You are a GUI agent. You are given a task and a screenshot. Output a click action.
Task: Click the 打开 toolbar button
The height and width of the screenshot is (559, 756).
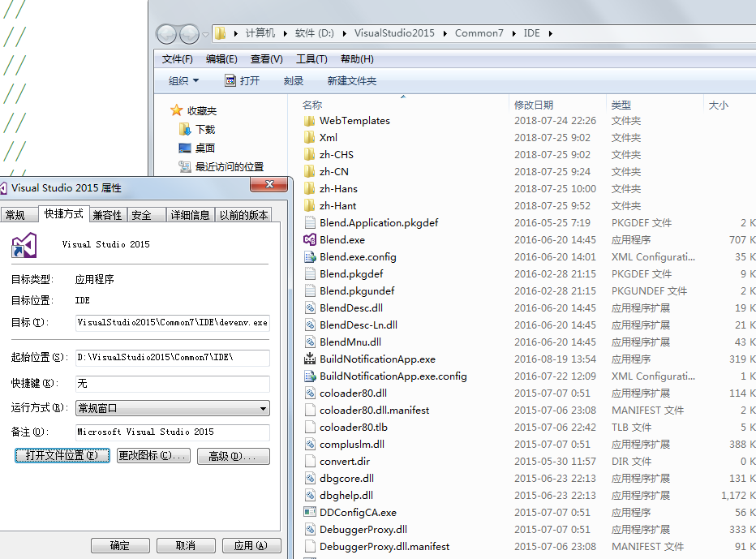tap(243, 80)
